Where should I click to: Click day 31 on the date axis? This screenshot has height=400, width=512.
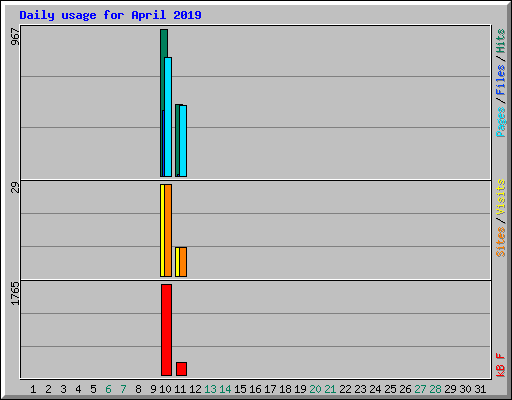[x=480, y=389]
